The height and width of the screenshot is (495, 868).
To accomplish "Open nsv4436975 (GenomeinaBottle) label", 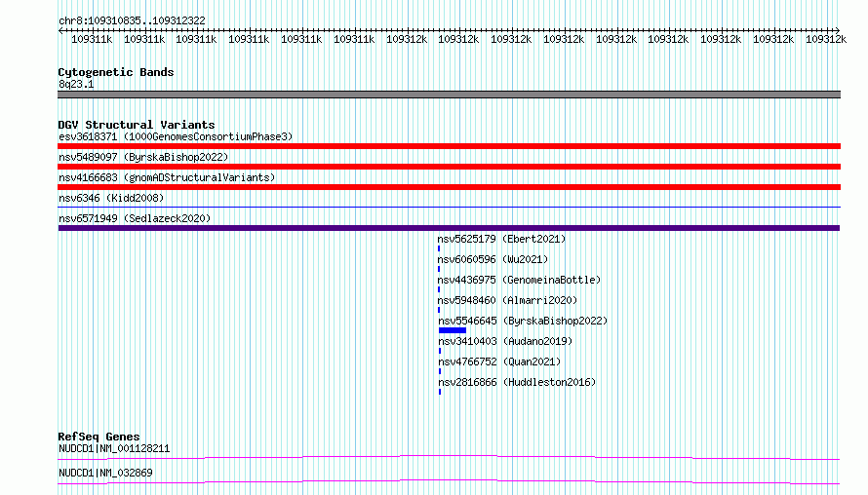I will tap(519, 280).
